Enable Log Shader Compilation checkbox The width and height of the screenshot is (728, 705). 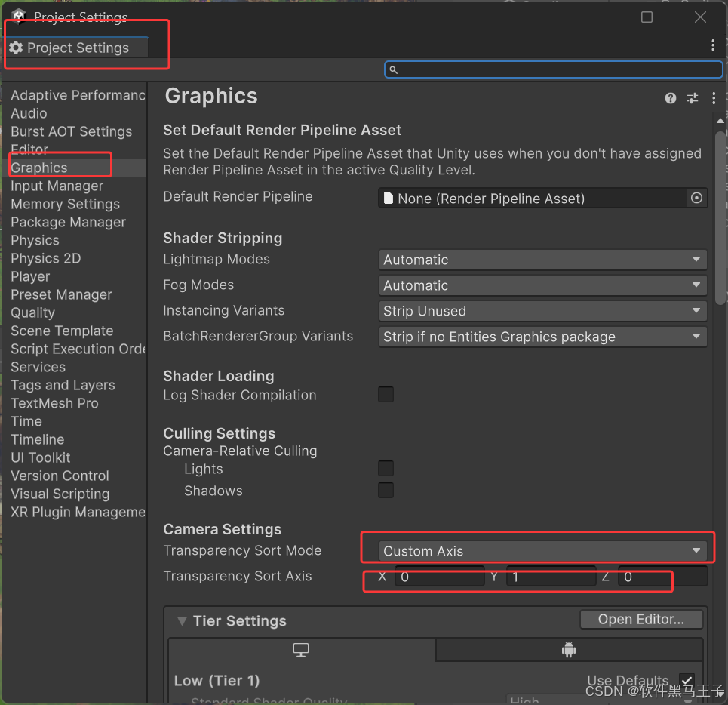point(386,394)
